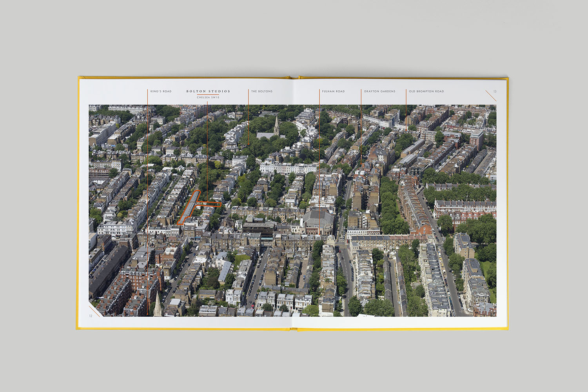Screen dimensions: 588x392
Task: Click the "CHELSEA SW10" subtitle
Action: coord(208,97)
